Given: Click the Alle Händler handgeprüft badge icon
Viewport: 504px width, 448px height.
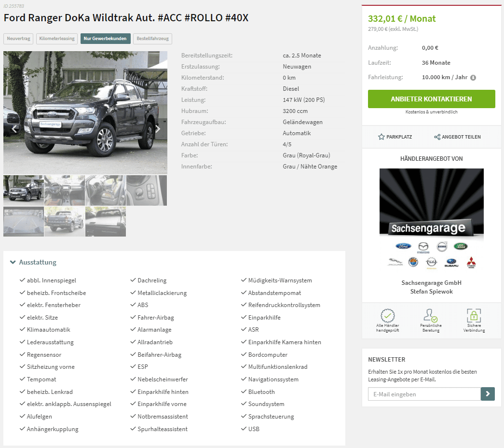Looking at the screenshot, I should coord(388,316).
